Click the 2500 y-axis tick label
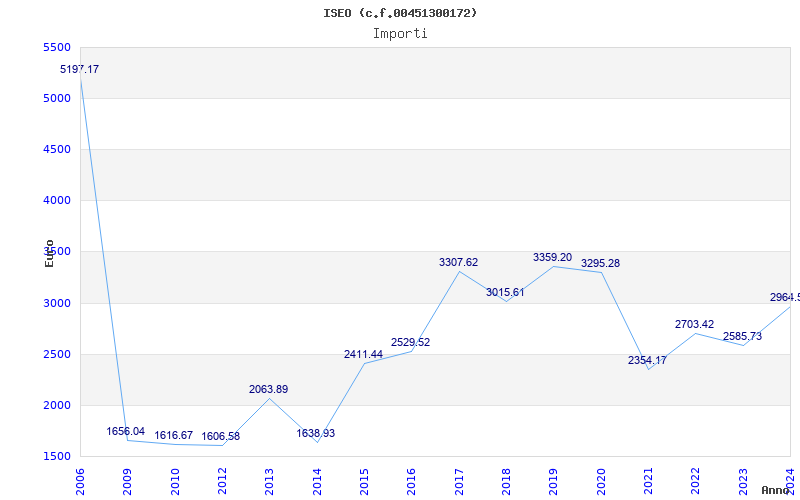 coord(57,355)
